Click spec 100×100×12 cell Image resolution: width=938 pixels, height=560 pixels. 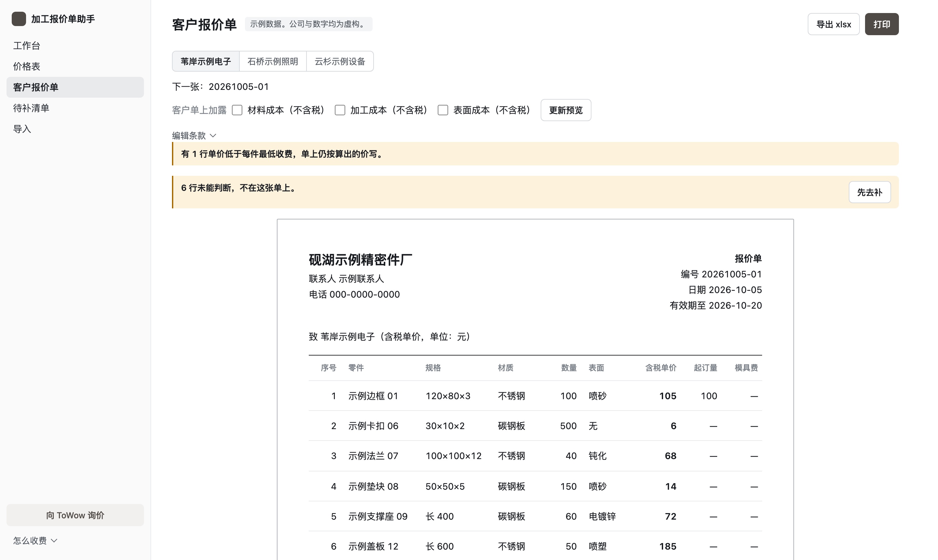[453, 456]
